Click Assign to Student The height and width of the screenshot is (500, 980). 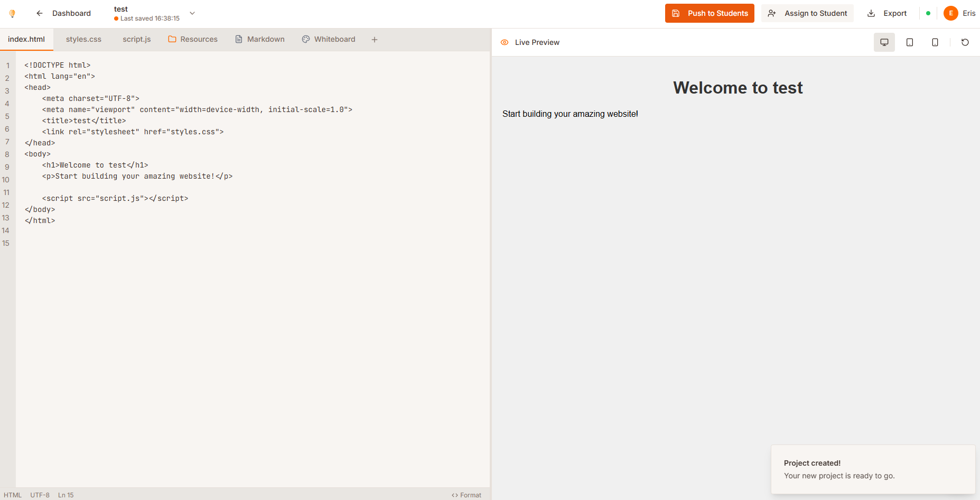807,13
